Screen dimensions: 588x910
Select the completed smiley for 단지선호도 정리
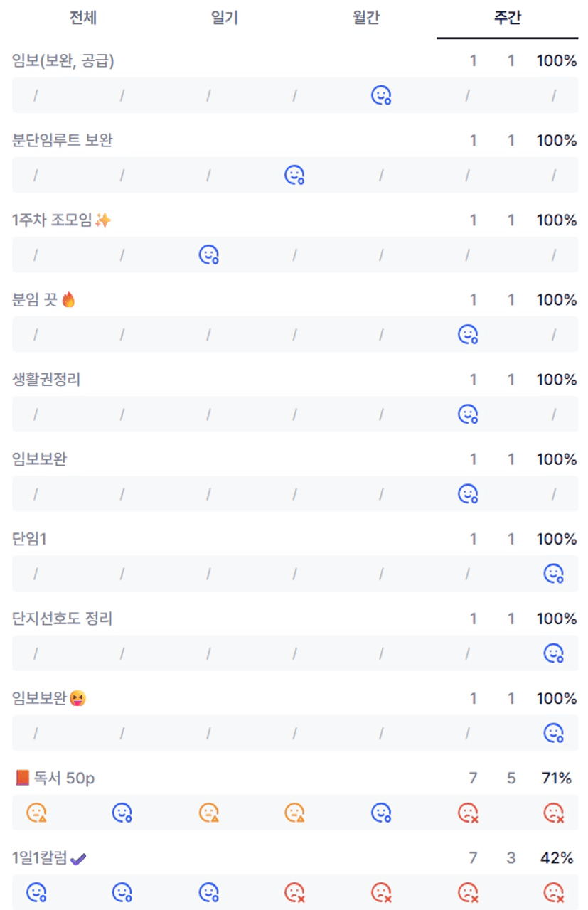553,653
